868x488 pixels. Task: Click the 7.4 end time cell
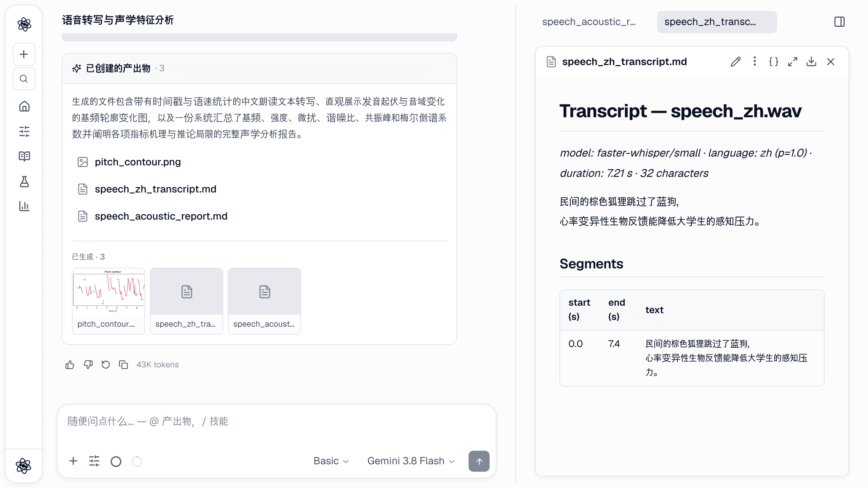point(614,344)
